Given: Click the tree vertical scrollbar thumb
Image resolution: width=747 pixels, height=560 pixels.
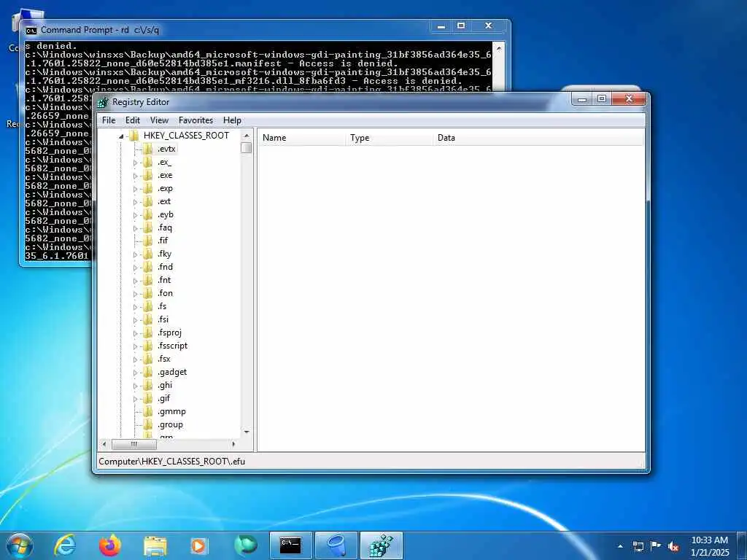Looking at the screenshot, I should [247, 147].
